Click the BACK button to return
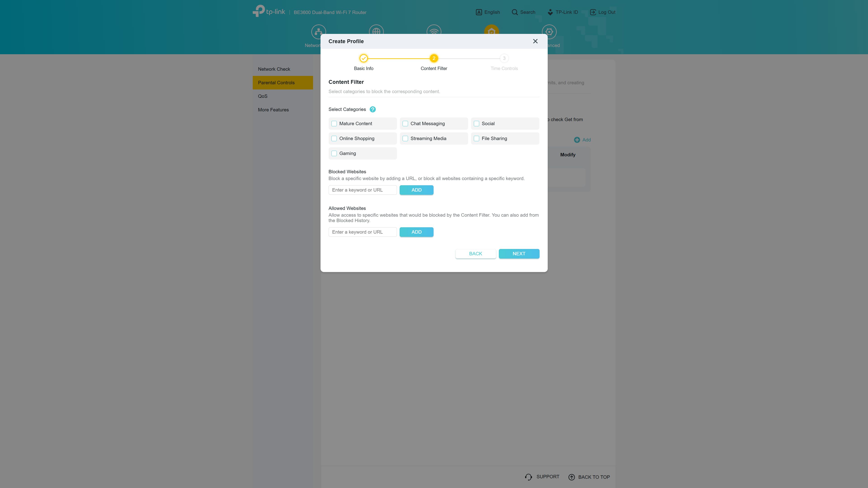The height and width of the screenshot is (488, 868). (475, 253)
